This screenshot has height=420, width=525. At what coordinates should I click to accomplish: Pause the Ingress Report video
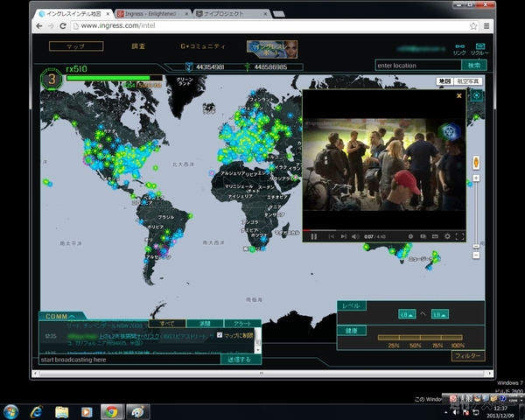tap(313, 236)
